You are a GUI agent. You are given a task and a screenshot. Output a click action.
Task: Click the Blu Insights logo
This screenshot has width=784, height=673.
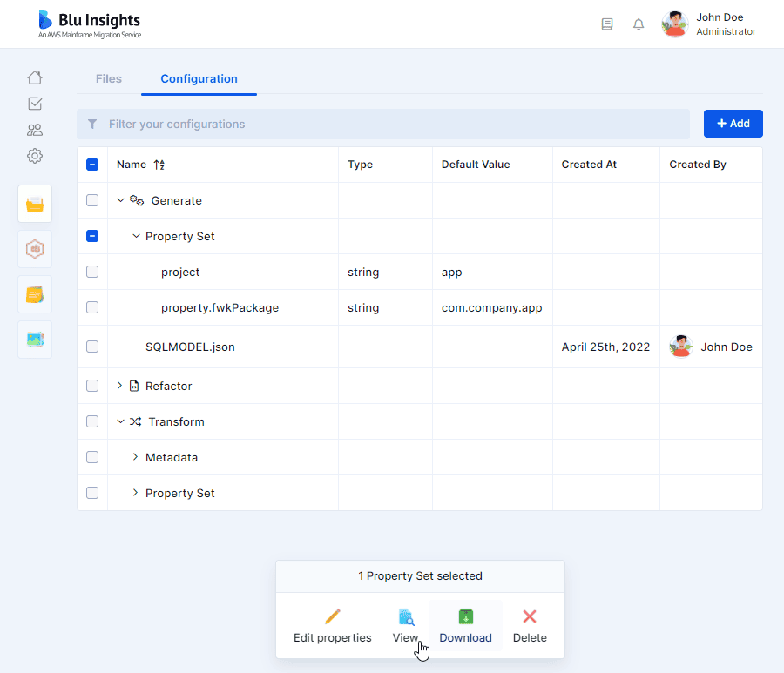click(90, 24)
